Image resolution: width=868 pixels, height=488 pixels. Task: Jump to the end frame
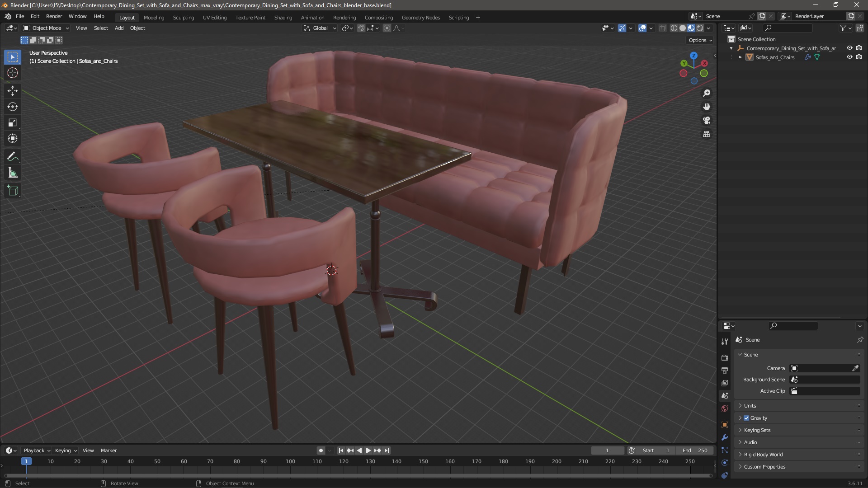click(x=387, y=450)
